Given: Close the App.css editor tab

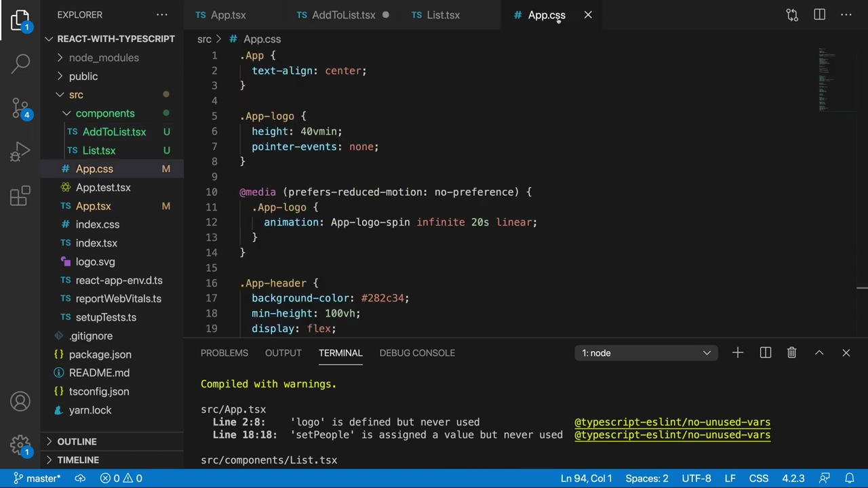Looking at the screenshot, I should (x=588, y=14).
